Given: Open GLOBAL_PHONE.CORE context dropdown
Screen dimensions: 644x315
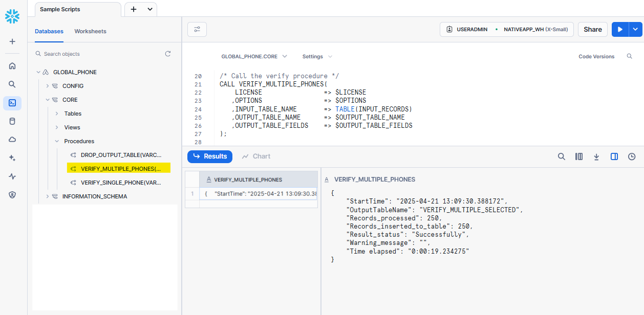Looking at the screenshot, I should (x=254, y=56).
